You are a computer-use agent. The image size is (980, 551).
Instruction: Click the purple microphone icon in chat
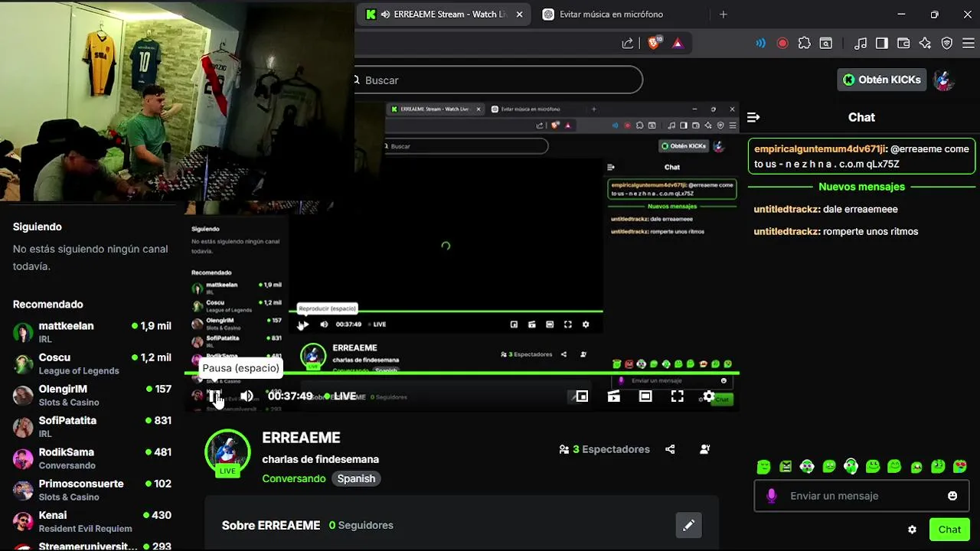pos(771,496)
